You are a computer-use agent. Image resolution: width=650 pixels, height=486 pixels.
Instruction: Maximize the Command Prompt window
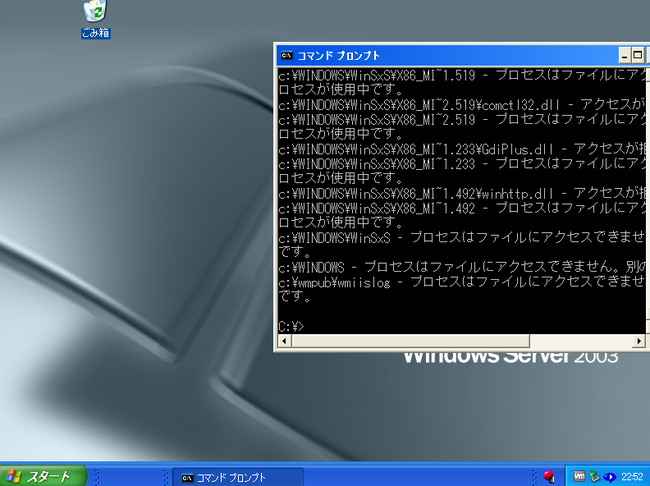638,55
